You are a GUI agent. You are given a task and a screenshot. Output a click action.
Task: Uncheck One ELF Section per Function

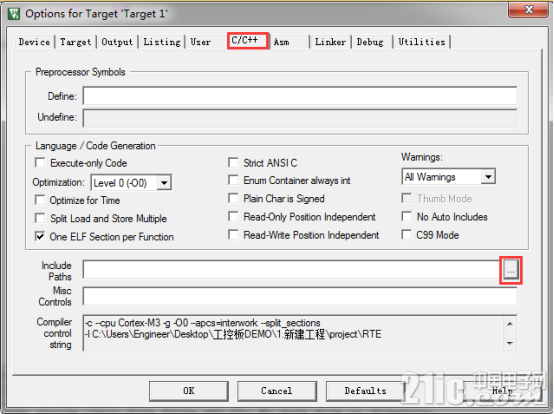pos(40,236)
